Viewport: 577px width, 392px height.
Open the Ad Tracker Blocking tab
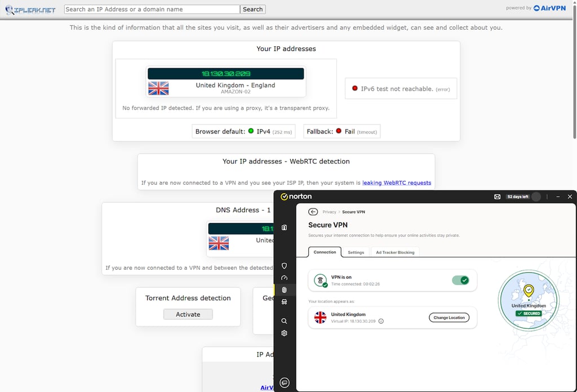click(395, 252)
